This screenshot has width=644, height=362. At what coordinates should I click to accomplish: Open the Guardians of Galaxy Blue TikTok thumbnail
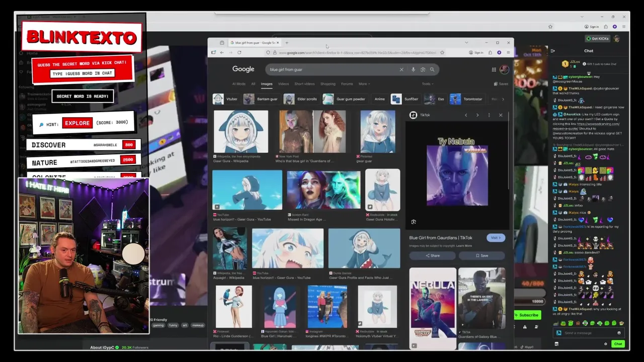point(481,299)
